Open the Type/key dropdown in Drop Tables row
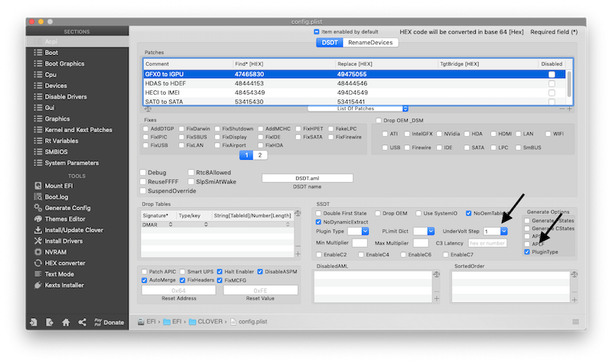Image resolution: width=612 pixels, height=364 pixels. (x=206, y=224)
